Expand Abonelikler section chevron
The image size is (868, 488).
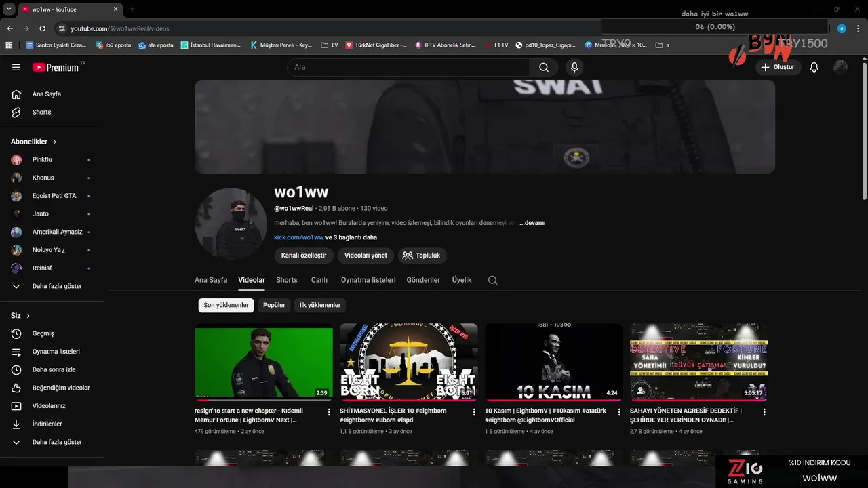pyautogui.click(x=55, y=142)
